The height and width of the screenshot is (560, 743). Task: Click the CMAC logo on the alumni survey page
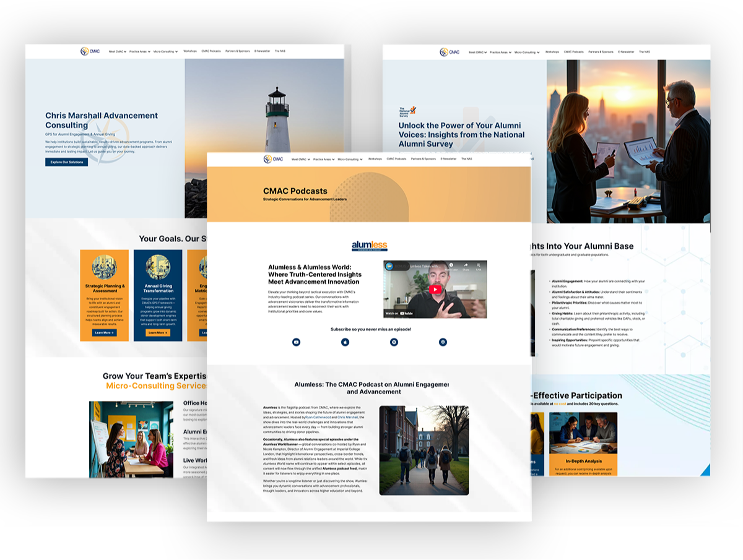coord(450,52)
